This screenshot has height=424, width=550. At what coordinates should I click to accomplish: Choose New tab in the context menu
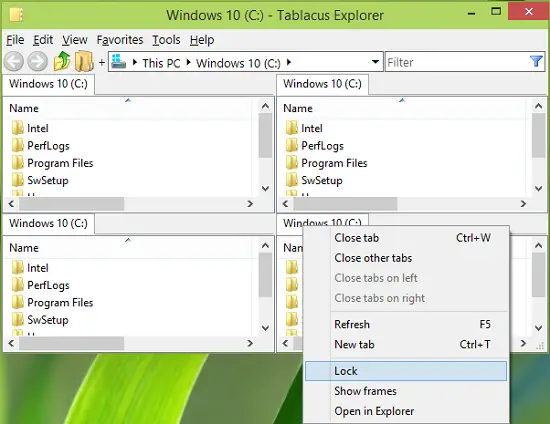406,344
